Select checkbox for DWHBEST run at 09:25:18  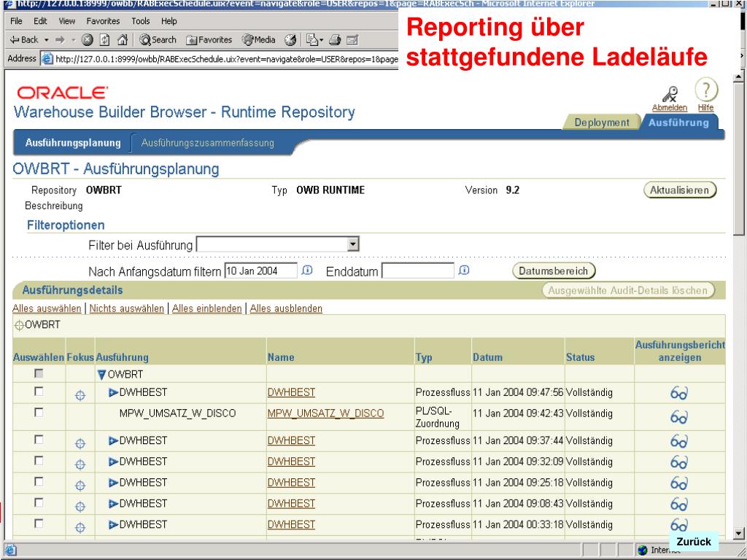[x=39, y=481]
